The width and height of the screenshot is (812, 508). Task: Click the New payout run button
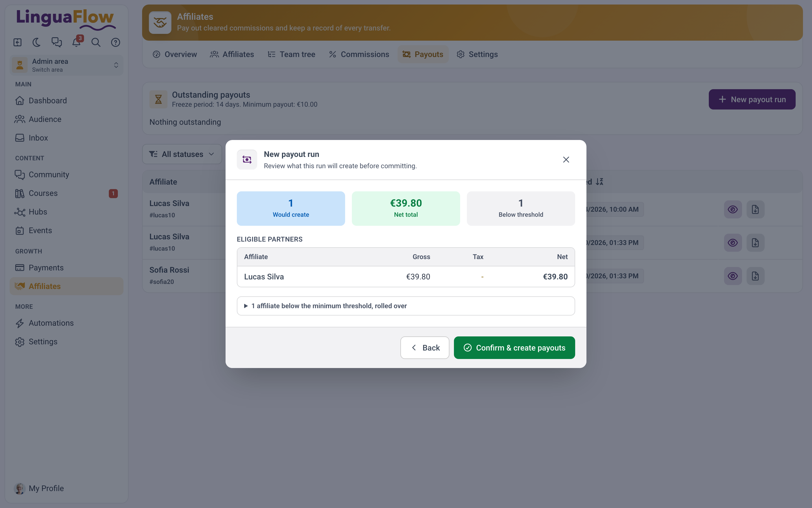tap(752, 99)
